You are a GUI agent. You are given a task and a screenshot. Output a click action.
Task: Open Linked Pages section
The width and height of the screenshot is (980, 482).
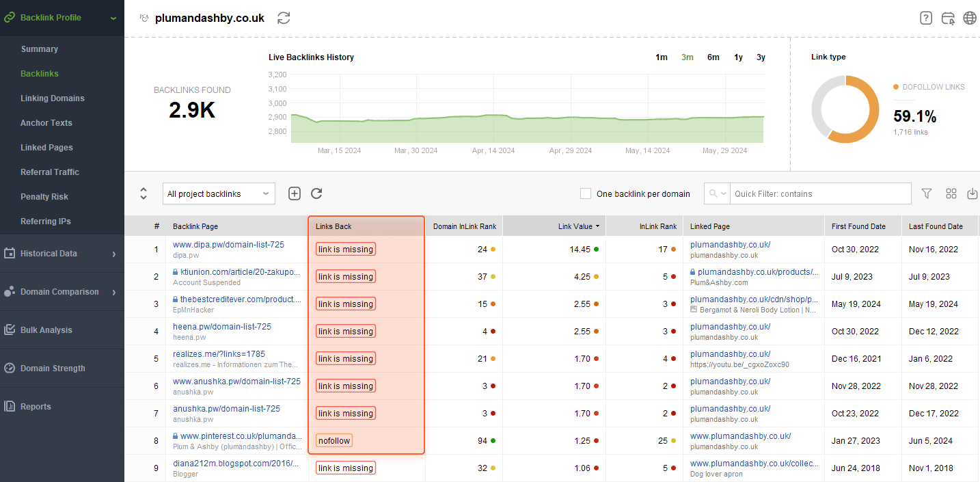tap(46, 148)
